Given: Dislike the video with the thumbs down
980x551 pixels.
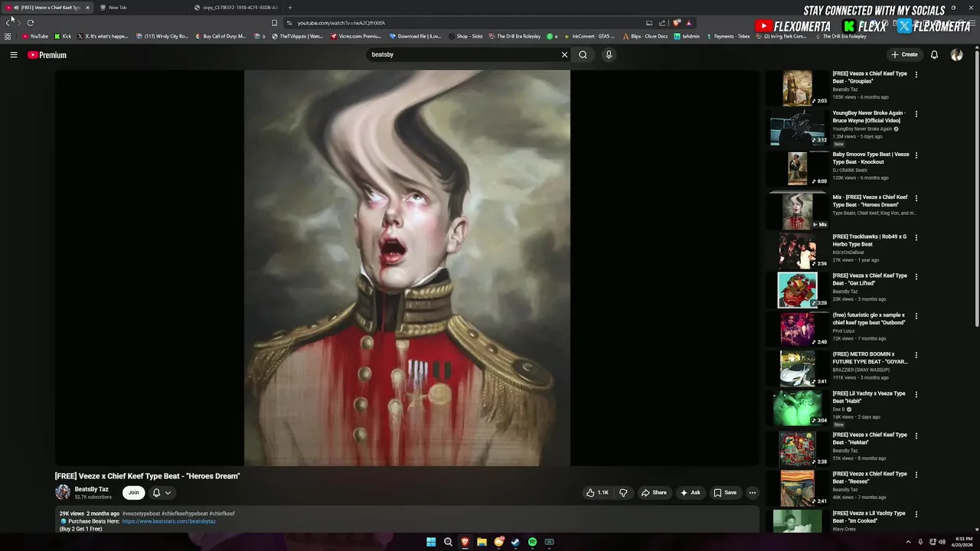Looking at the screenshot, I should (623, 493).
